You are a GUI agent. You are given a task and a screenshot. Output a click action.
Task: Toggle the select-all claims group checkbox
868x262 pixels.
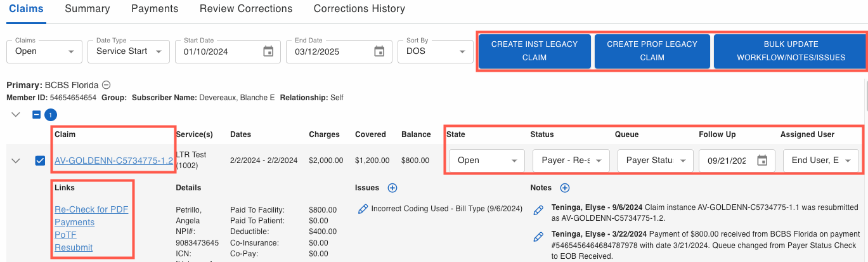click(37, 115)
